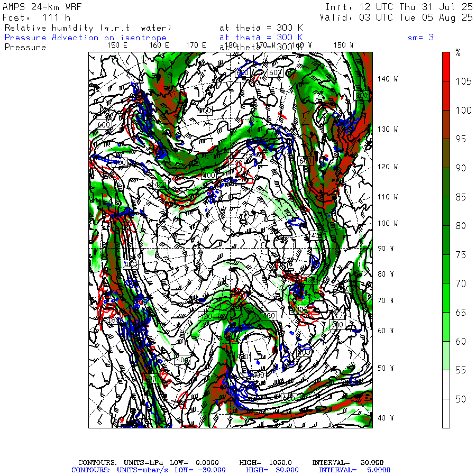The width and height of the screenshot is (476, 476).
Task: Select the blue "INTERVAL= 5.0000" legend value
Action: click(x=354, y=470)
